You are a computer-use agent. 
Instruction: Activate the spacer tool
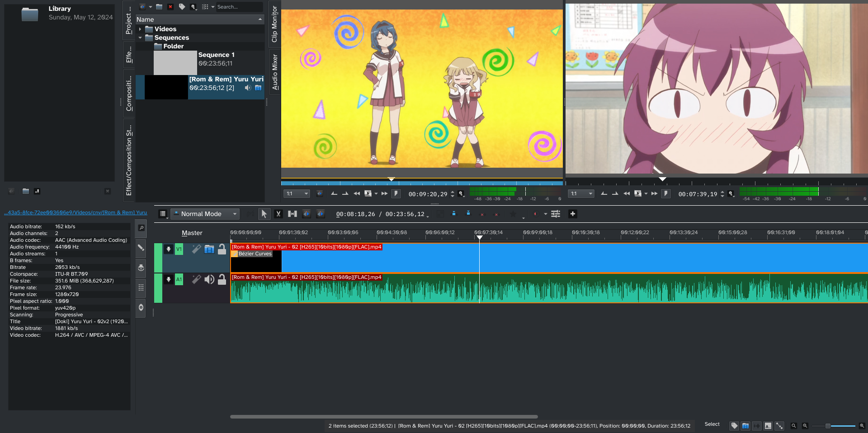click(292, 214)
